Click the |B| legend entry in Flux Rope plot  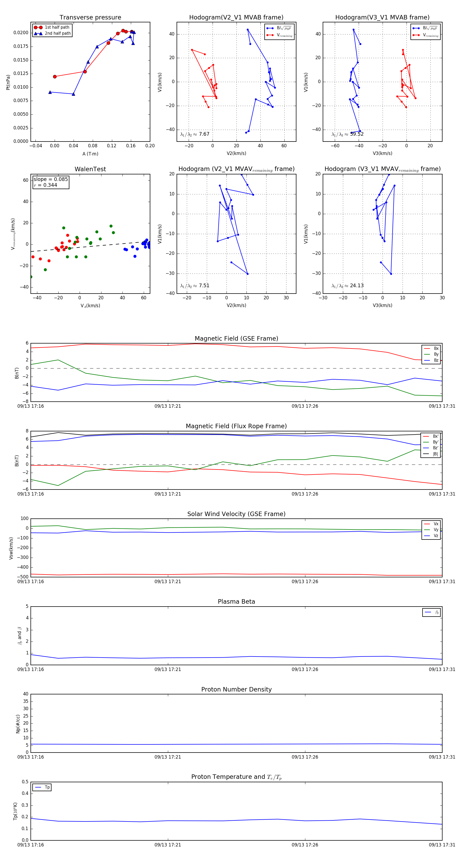pyautogui.click(x=431, y=454)
